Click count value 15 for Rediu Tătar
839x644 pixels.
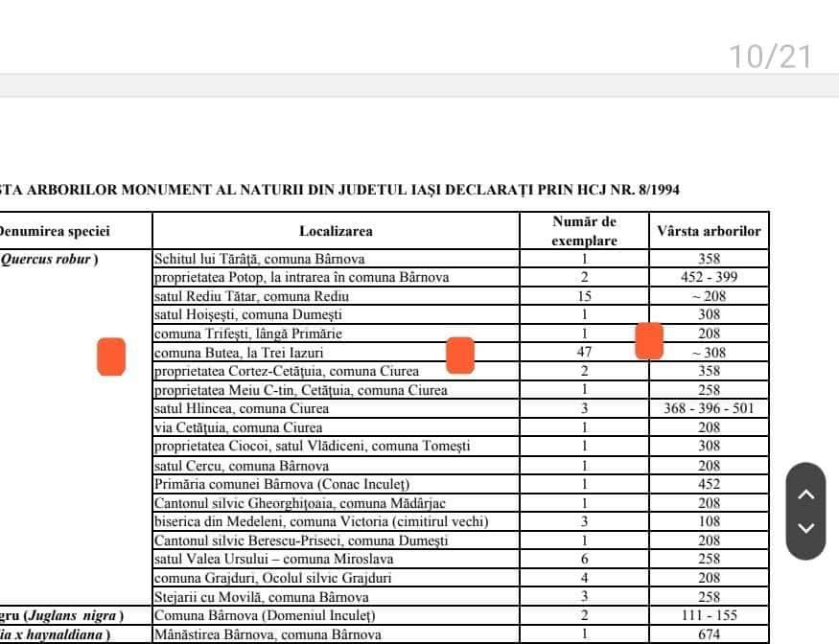coord(584,296)
